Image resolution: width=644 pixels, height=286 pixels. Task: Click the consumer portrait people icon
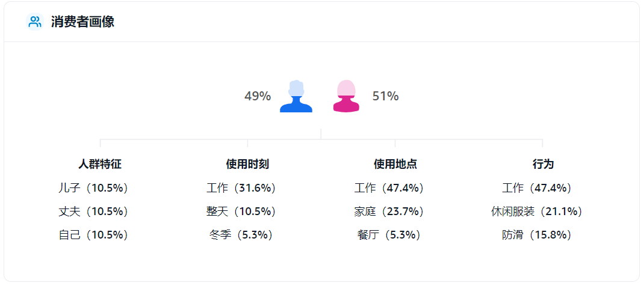(35, 22)
